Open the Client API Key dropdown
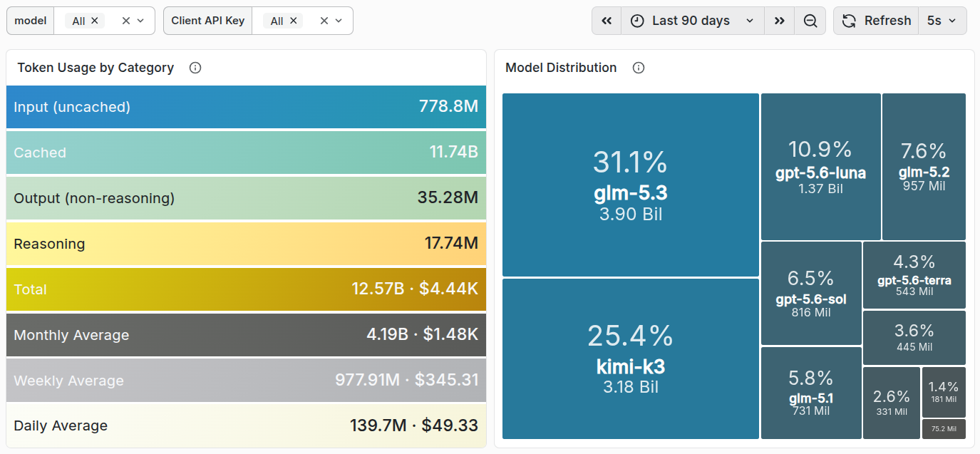This screenshot has width=980, height=454. point(339,21)
